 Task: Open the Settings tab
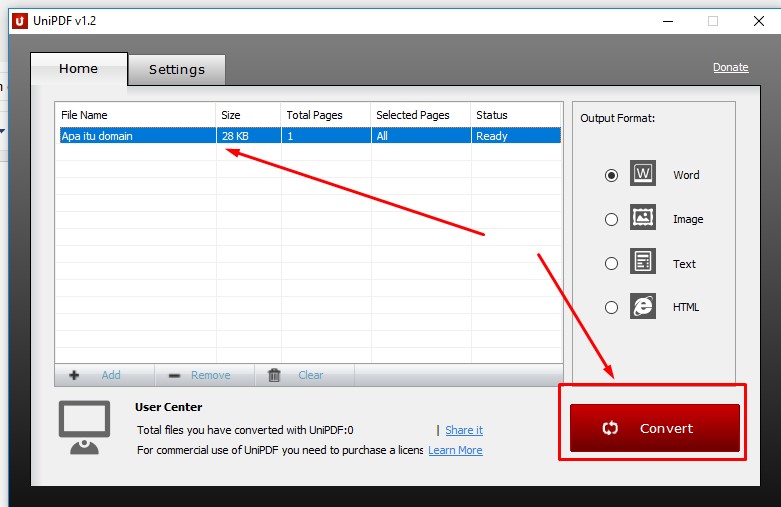coord(177,70)
